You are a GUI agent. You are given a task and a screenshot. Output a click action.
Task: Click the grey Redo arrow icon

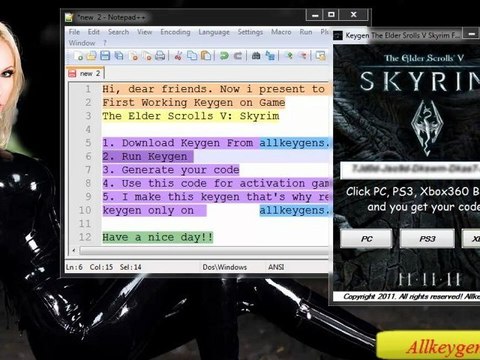pyautogui.click(x=237, y=56)
